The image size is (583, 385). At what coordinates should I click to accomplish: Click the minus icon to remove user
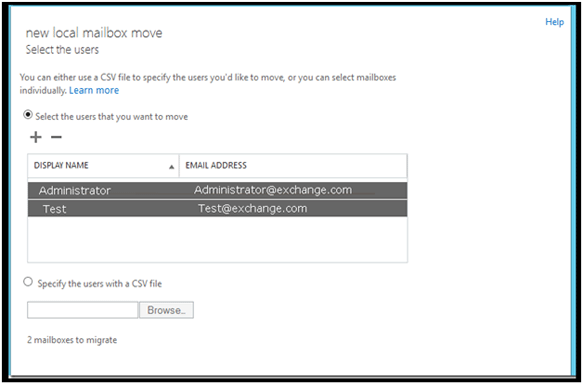coord(56,137)
